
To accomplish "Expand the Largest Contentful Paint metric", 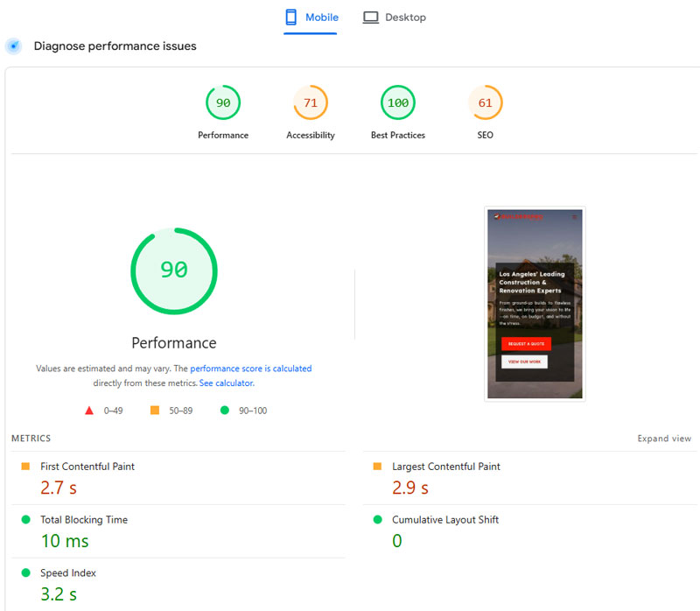I will (445, 467).
